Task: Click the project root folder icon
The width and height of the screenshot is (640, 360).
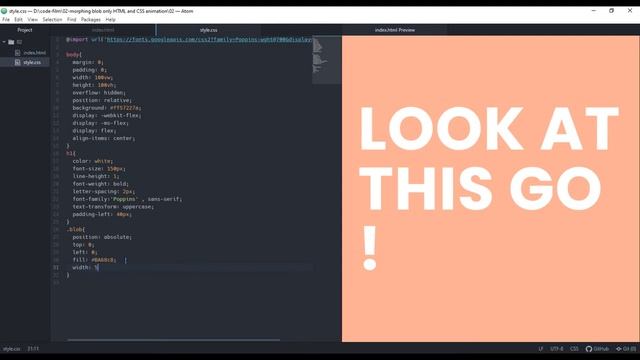Action: pos(11,42)
